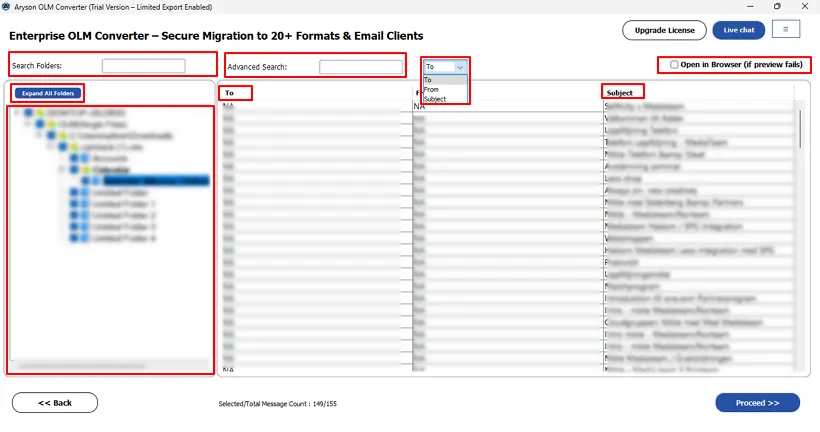Toggle the Accounts folder checkbox in tree

74,158
